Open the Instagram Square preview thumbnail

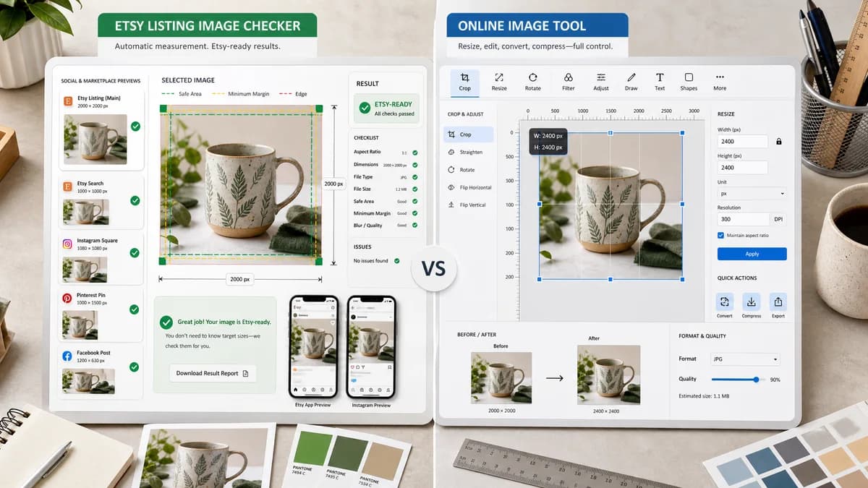tap(85, 269)
